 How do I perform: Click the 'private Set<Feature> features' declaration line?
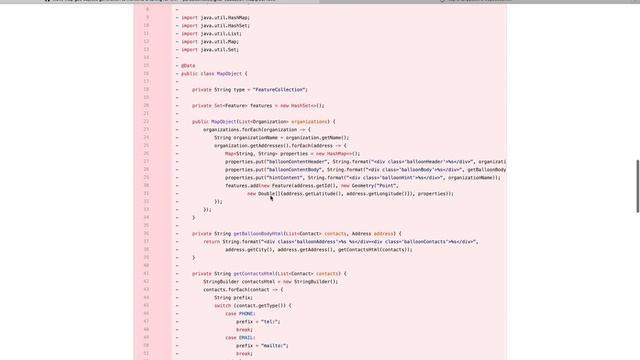coord(258,106)
